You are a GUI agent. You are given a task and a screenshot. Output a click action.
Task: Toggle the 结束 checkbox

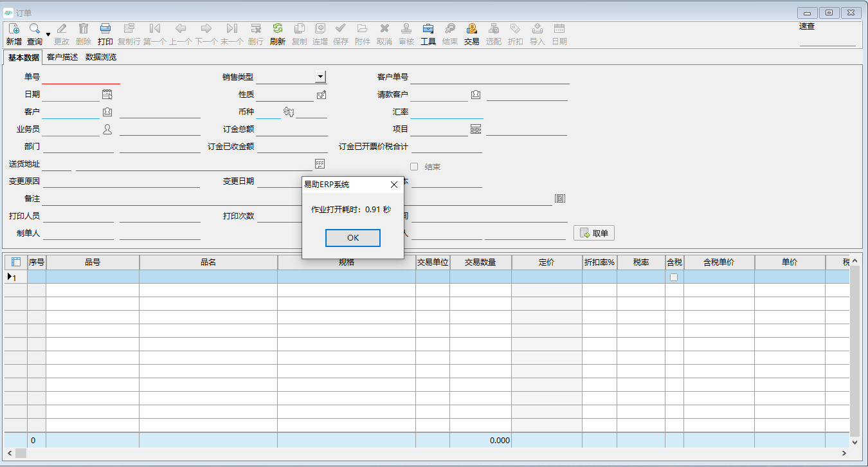point(414,167)
